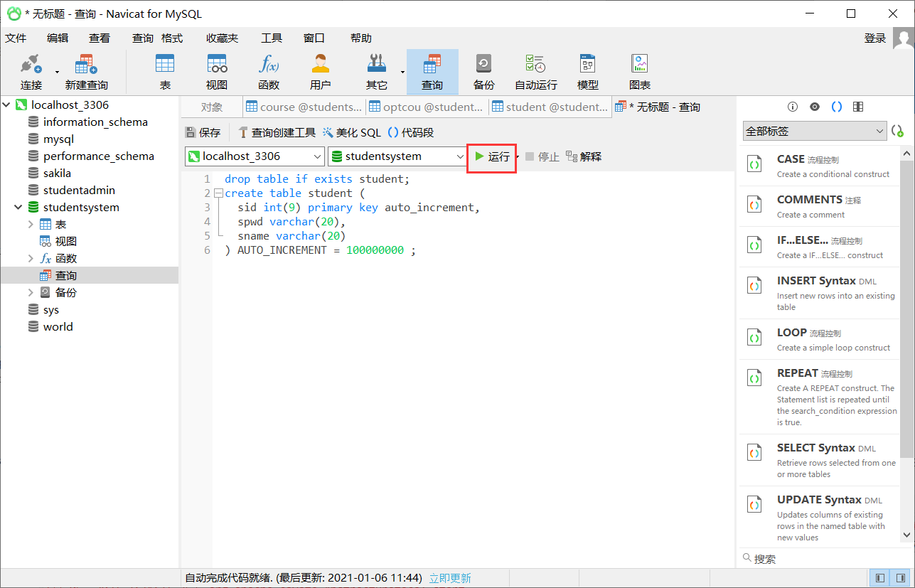
Task: Select the world database in tree
Action: (58, 327)
